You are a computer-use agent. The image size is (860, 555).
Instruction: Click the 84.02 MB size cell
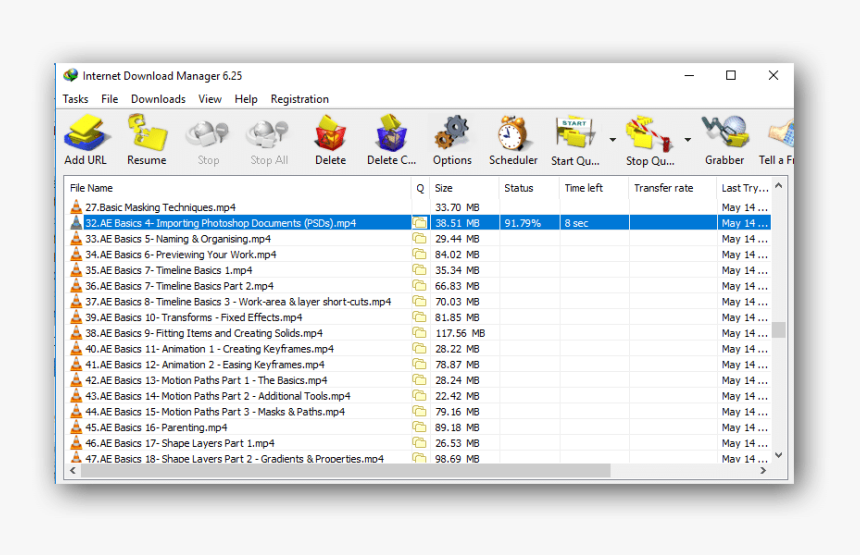coord(457,255)
